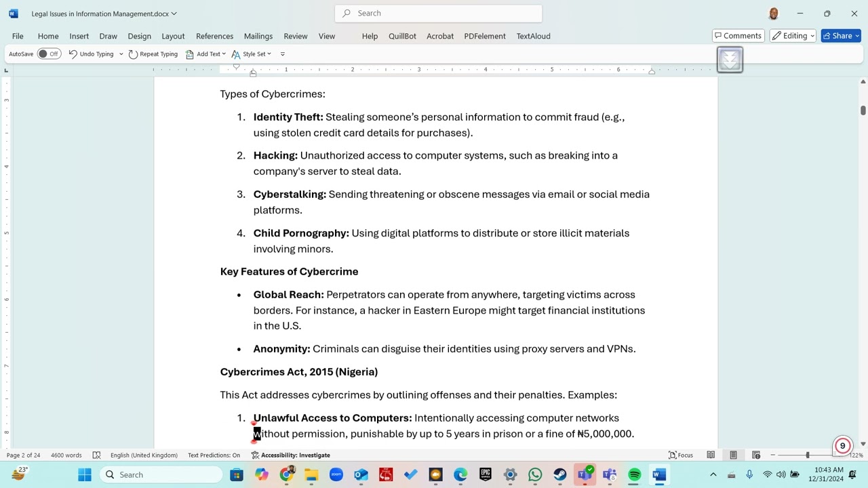Select the Layout tab
868x488 pixels.
click(173, 36)
